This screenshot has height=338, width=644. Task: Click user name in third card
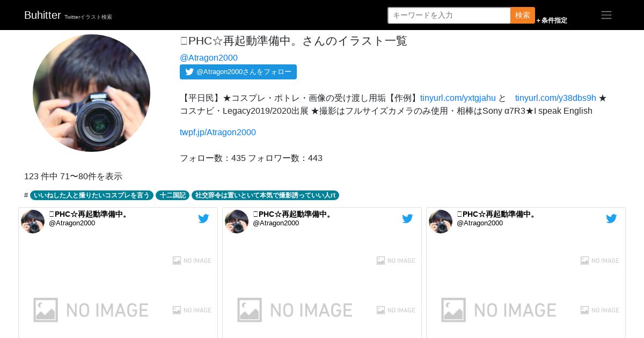496,214
